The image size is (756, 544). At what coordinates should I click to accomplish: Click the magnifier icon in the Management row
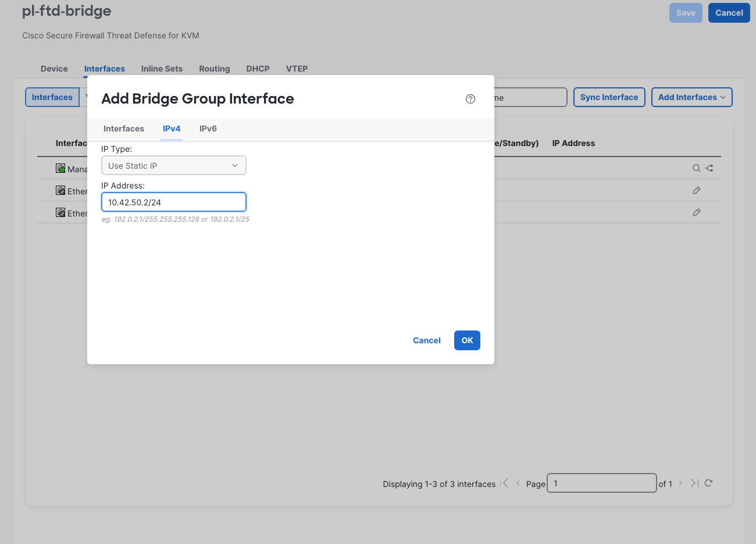click(696, 168)
